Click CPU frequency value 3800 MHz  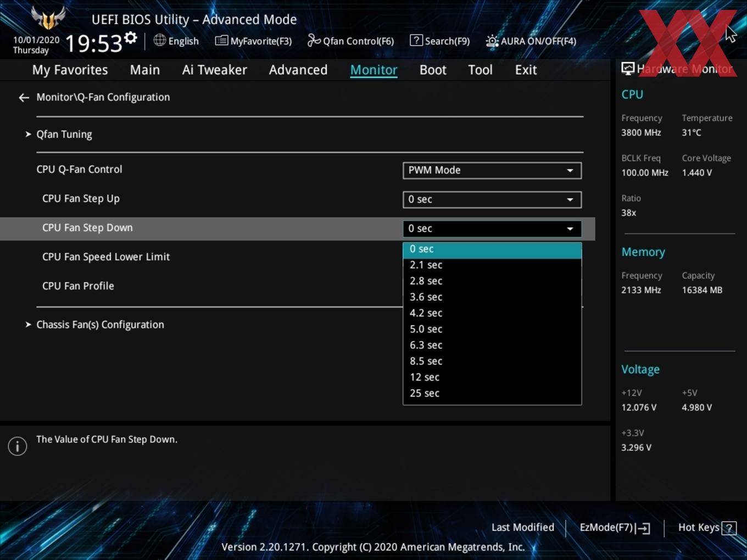click(x=641, y=133)
